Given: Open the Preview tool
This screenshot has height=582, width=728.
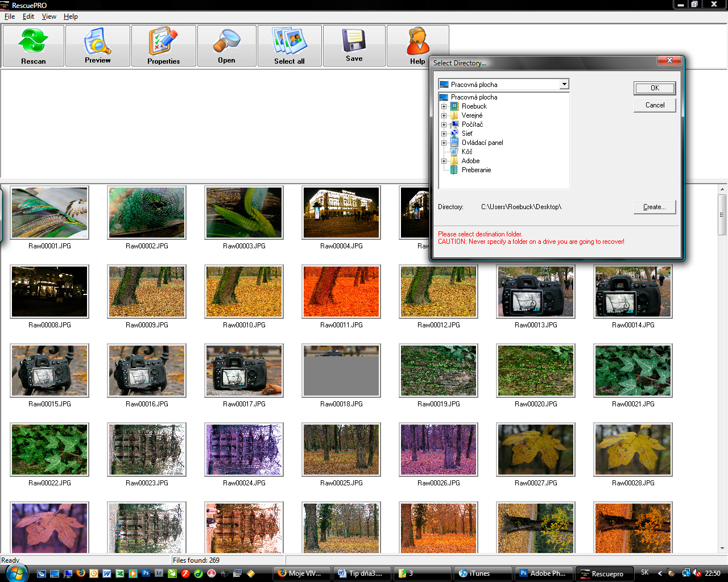Looking at the screenshot, I should [98, 45].
